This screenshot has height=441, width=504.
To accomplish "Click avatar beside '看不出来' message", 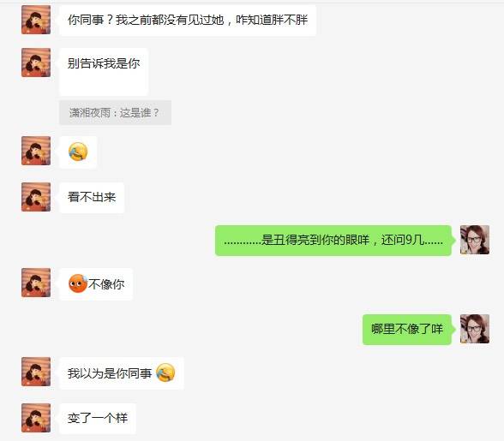I will (x=36, y=197).
